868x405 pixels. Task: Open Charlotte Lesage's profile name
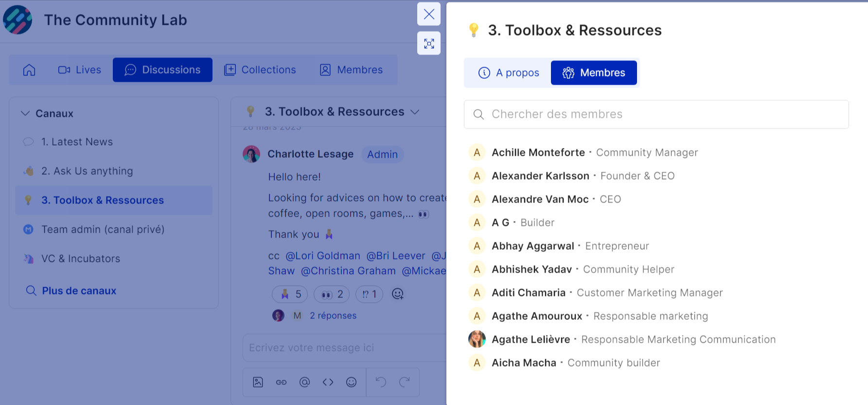point(310,154)
